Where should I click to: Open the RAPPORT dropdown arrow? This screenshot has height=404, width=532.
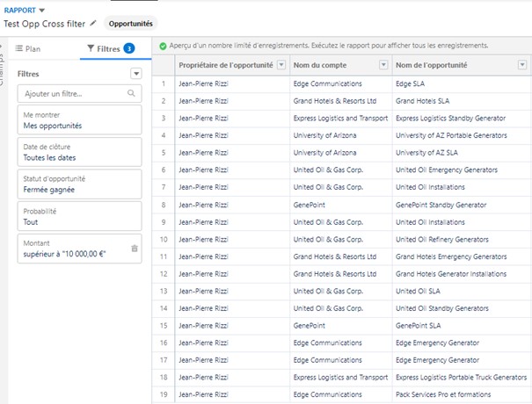coord(41,11)
